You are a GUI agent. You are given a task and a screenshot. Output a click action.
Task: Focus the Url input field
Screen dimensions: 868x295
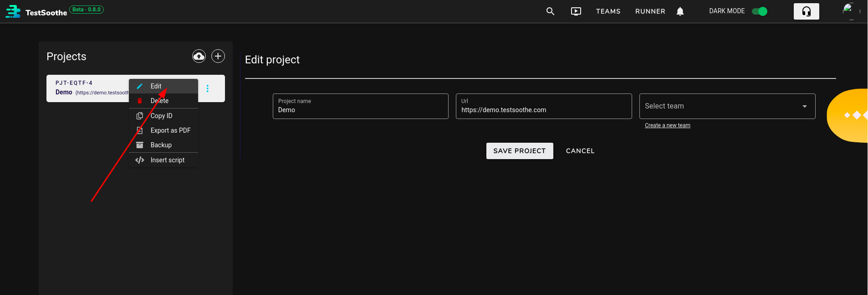544,106
